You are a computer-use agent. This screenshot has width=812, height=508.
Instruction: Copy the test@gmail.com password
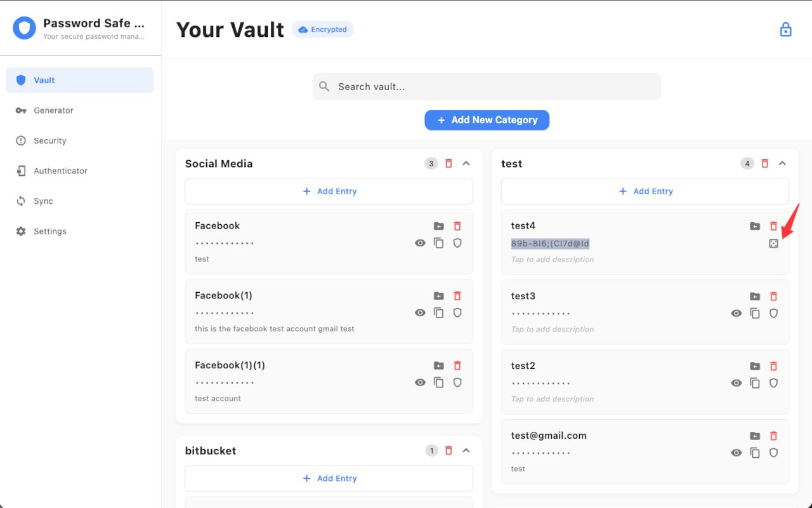coord(755,453)
